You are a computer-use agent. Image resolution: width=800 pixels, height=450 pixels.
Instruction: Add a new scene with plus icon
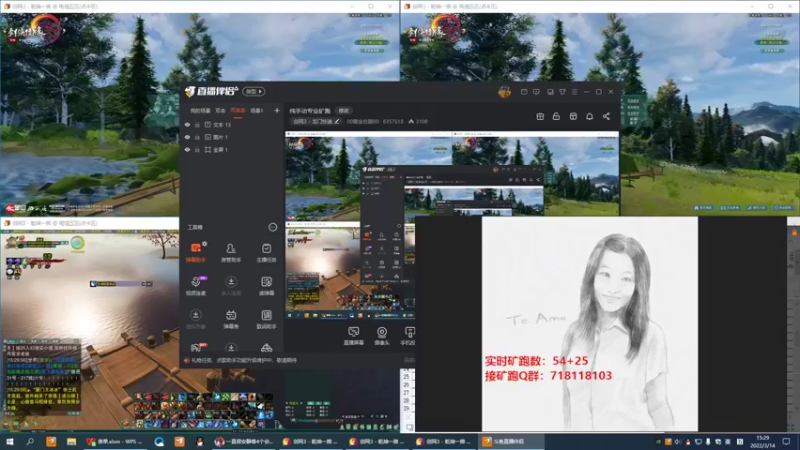[x=277, y=110]
